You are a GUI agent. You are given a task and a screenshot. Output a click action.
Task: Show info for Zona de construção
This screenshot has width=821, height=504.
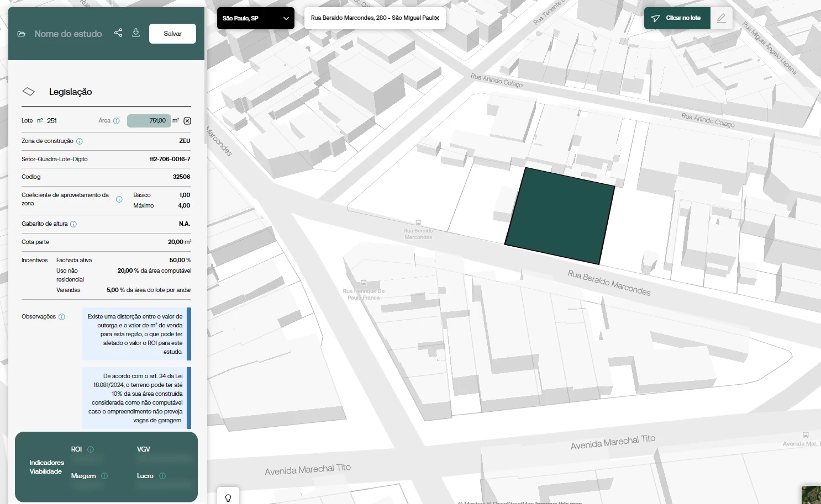80,141
